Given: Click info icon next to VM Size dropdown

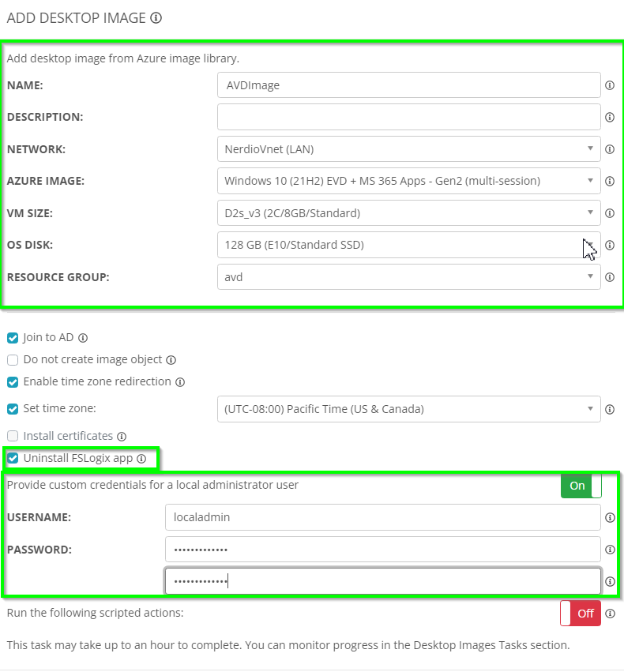Looking at the screenshot, I should [x=610, y=213].
